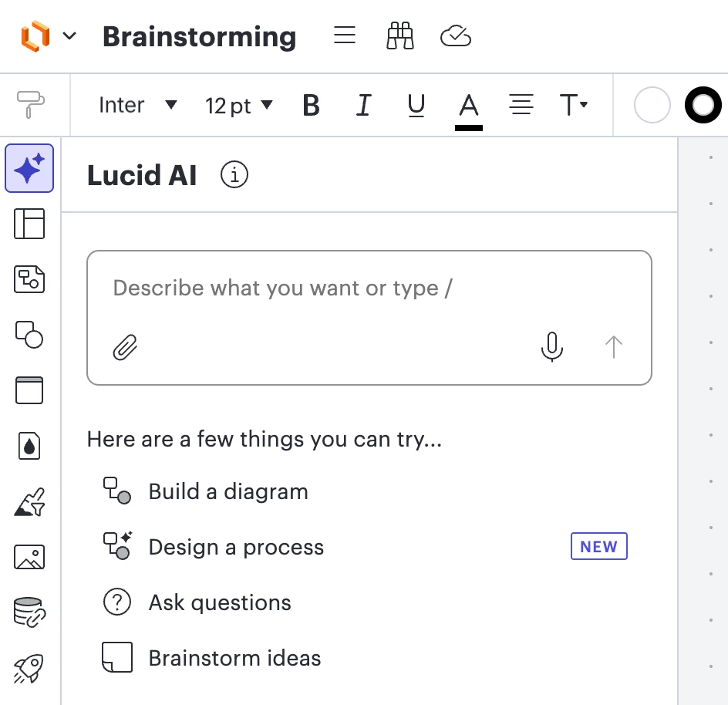Open the hamburger menu icon
The height and width of the screenshot is (705, 728).
345,35
